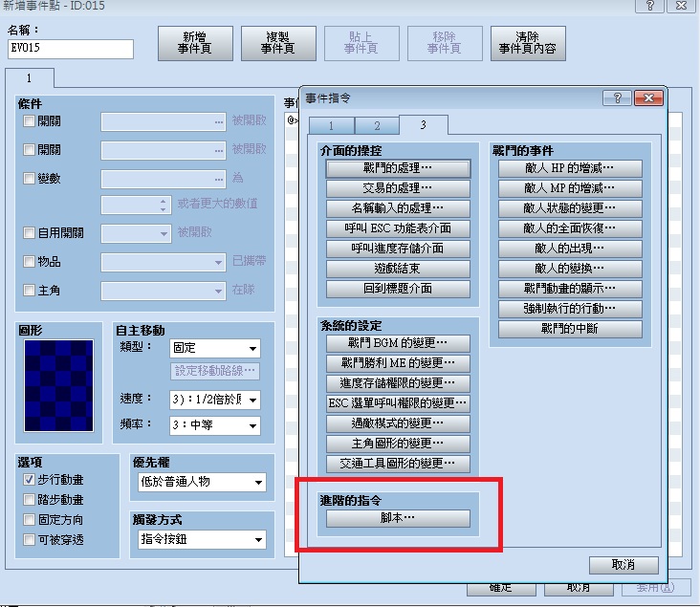Click help icon of 新增事件點 window
The width and height of the screenshot is (700, 607).
click(649, 6)
